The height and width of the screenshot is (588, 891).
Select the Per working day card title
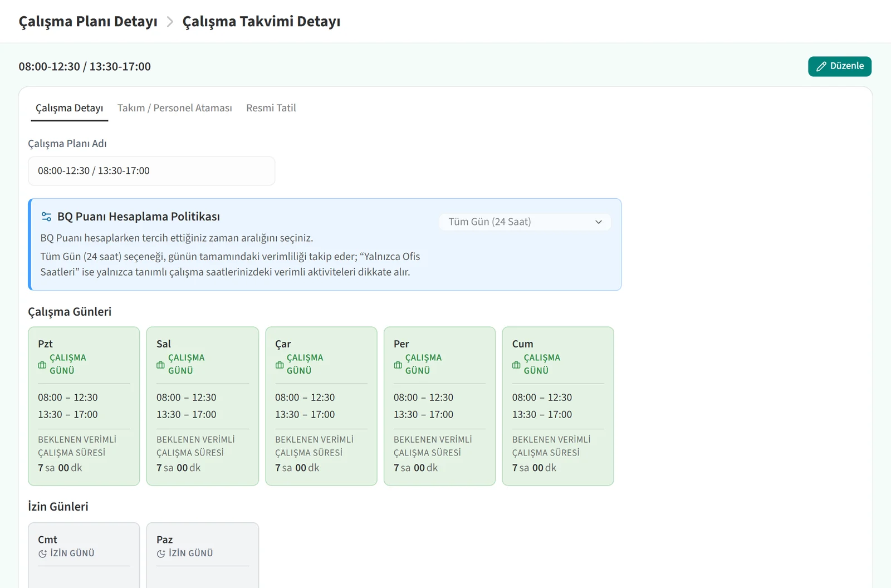click(402, 344)
